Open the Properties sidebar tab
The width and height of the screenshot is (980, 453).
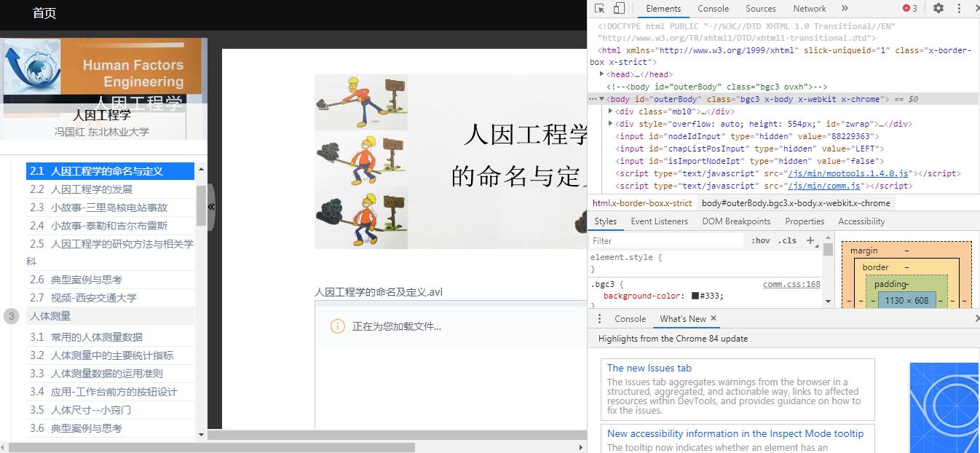click(x=805, y=221)
